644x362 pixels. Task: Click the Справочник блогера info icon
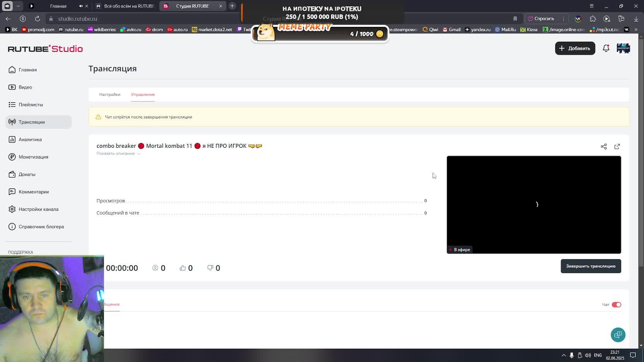pyautogui.click(x=12, y=227)
